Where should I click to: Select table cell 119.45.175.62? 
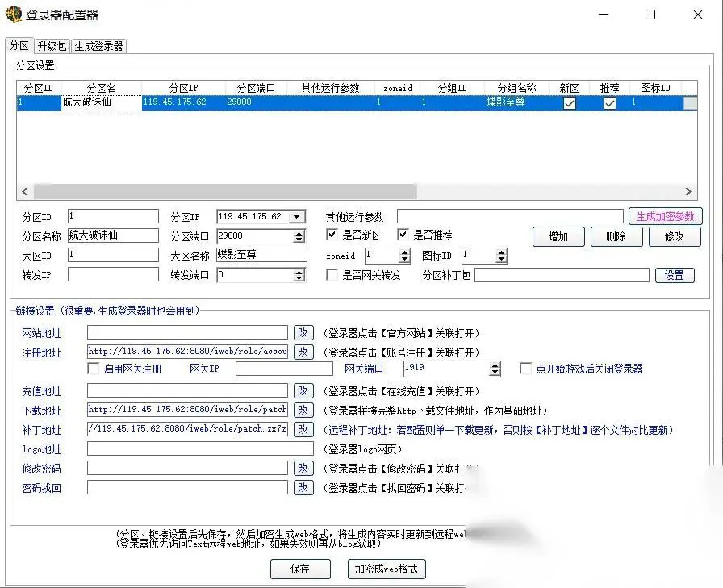coord(183,102)
